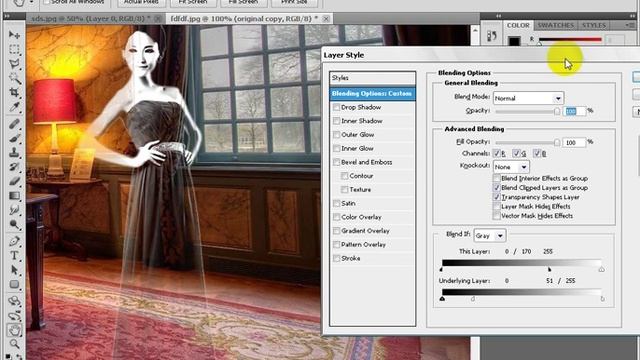Uncheck the R channel checkbox
This screenshot has height=360, width=640.
(496, 153)
